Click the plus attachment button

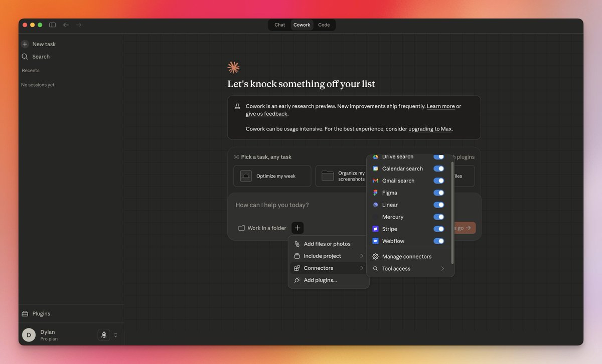point(297,228)
